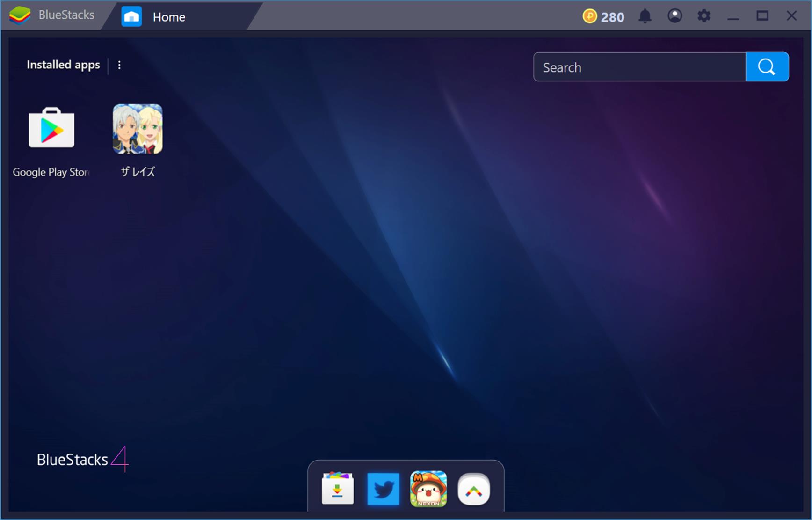Click the blue magnifier search button
Screen dimensions: 812x520
click(x=767, y=67)
